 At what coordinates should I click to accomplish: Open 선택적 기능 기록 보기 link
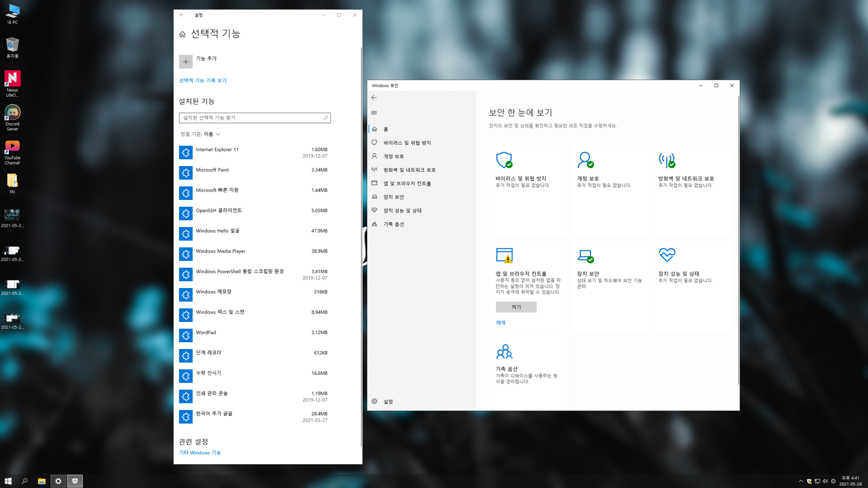202,80
